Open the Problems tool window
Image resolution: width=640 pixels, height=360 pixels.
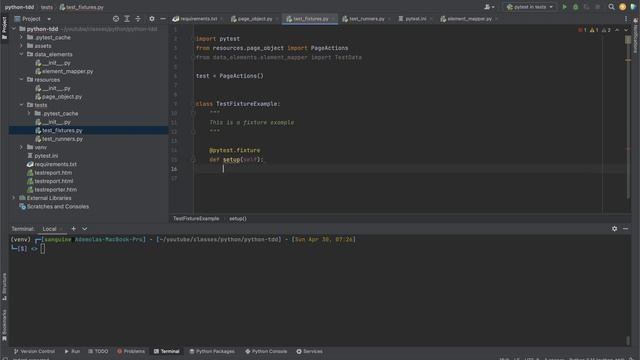click(x=131, y=351)
